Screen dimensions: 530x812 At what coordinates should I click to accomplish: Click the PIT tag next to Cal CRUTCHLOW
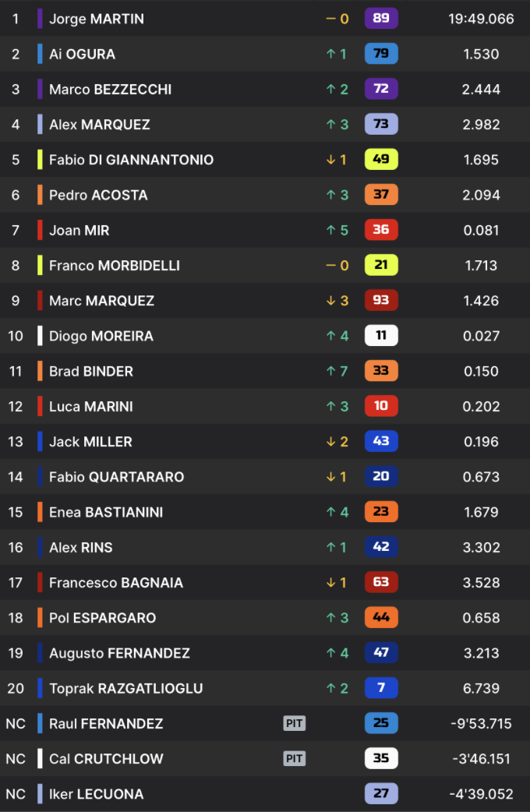295,758
